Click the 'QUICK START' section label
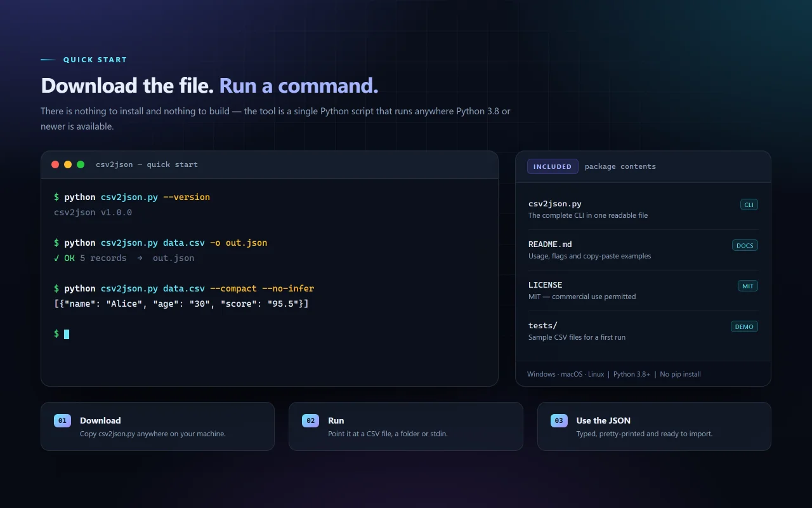The image size is (812, 508). 95,60
